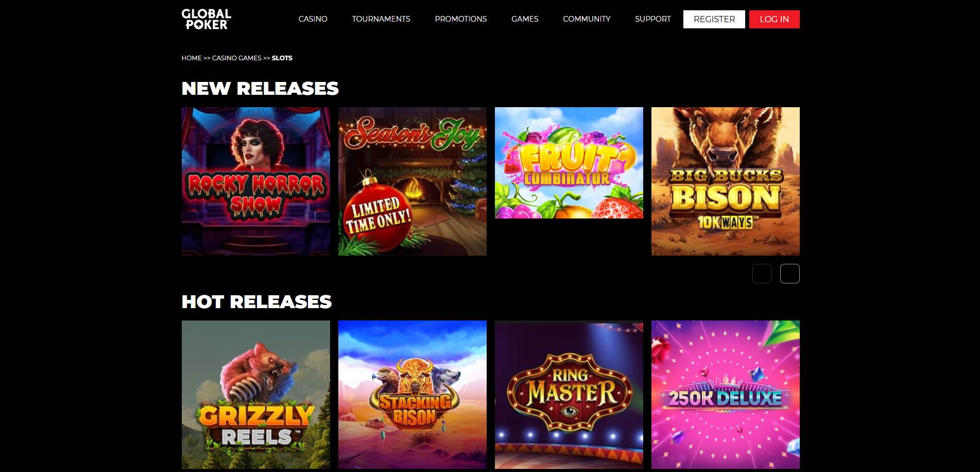The image size is (980, 472).
Task: Open the Tournaments menu item
Action: [x=381, y=19]
